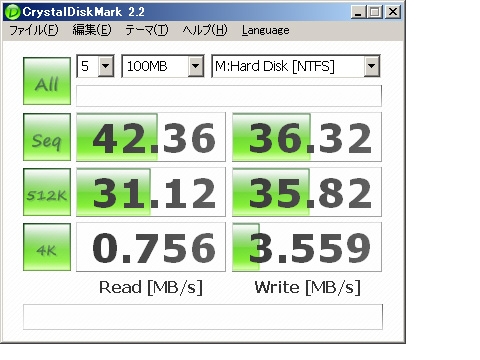Click the Seq read result 42.36
The height and width of the screenshot is (360, 480).
click(151, 137)
